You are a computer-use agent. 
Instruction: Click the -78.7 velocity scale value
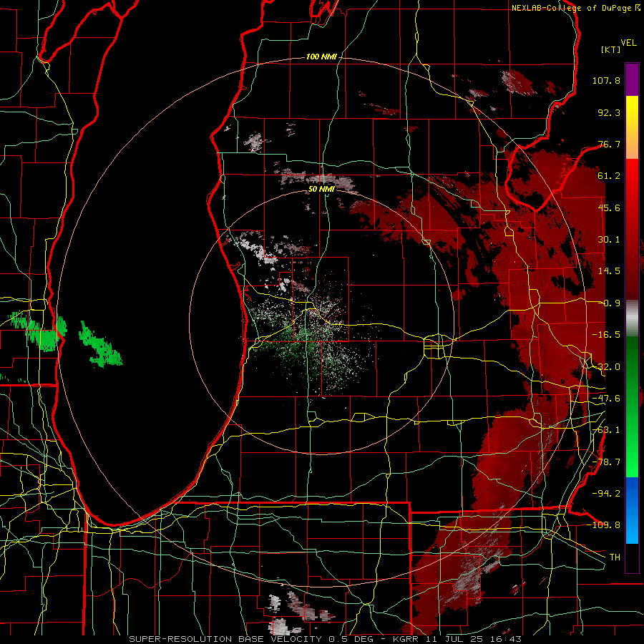pos(606,462)
